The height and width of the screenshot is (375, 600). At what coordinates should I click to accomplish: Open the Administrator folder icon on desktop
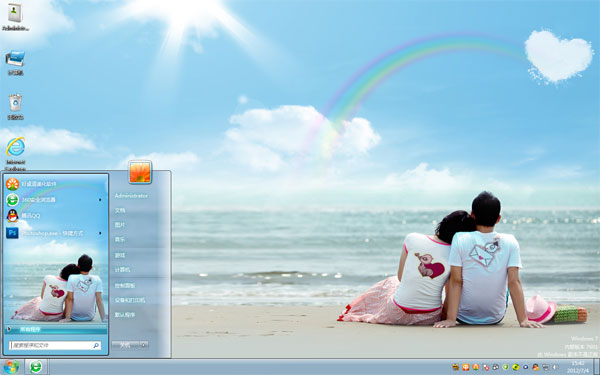pyautogui.click(x=15, y=16)
